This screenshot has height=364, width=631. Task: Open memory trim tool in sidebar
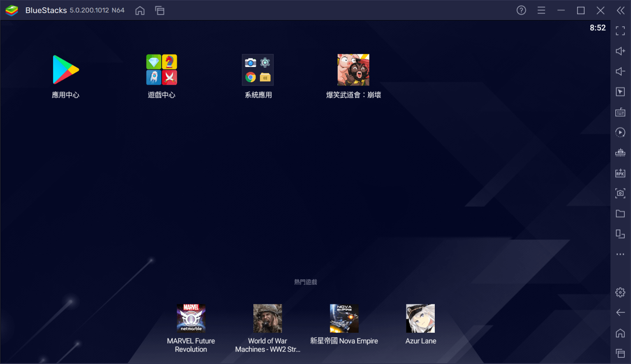[620, 153]
